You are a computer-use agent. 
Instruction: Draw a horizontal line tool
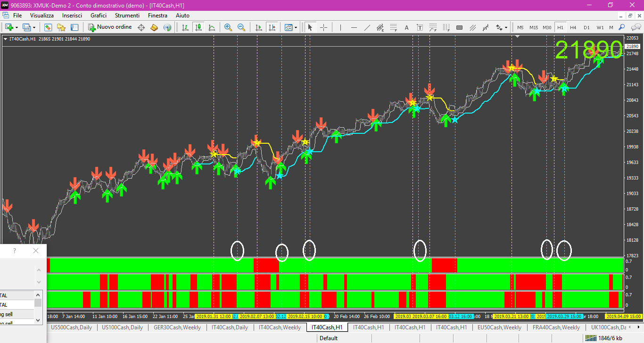pos(354,27)
